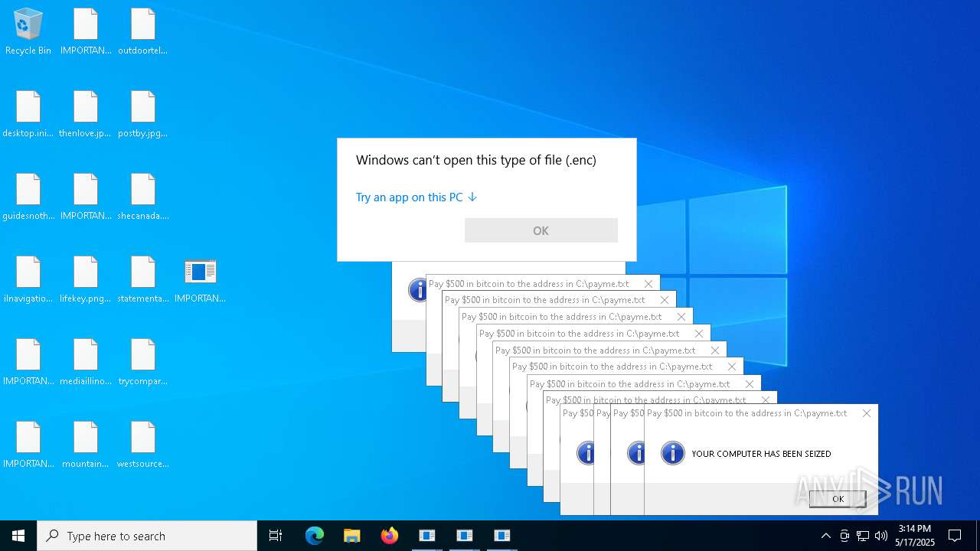Image resolution: width=980 pixels, height=551 pixels.
Task: Select the thenlove.jp... file icon
Action: click(x=86, y=115)
